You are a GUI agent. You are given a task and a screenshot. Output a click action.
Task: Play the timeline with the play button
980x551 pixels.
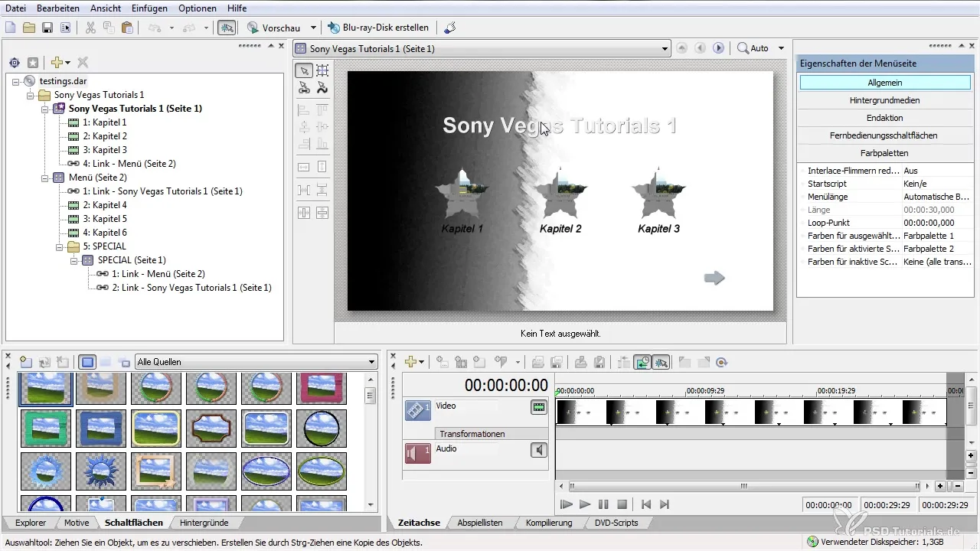(x=584, y=504)
